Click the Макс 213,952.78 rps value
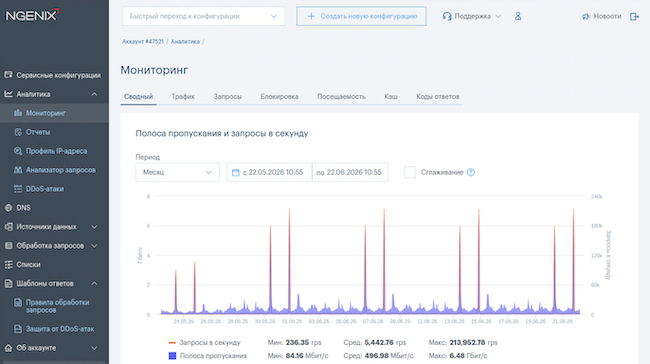Viewport: 650px width, 364px height. (473, 342)
